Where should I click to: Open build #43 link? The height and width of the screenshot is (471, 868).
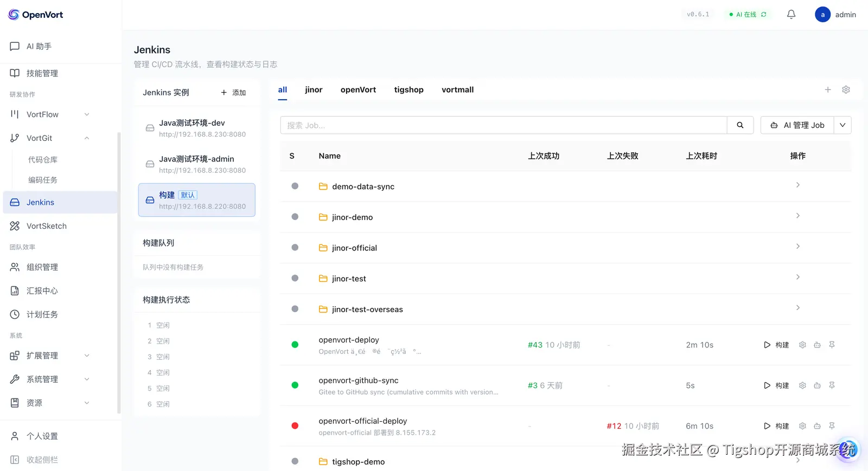pyautogui.click(x=535, y=345)
